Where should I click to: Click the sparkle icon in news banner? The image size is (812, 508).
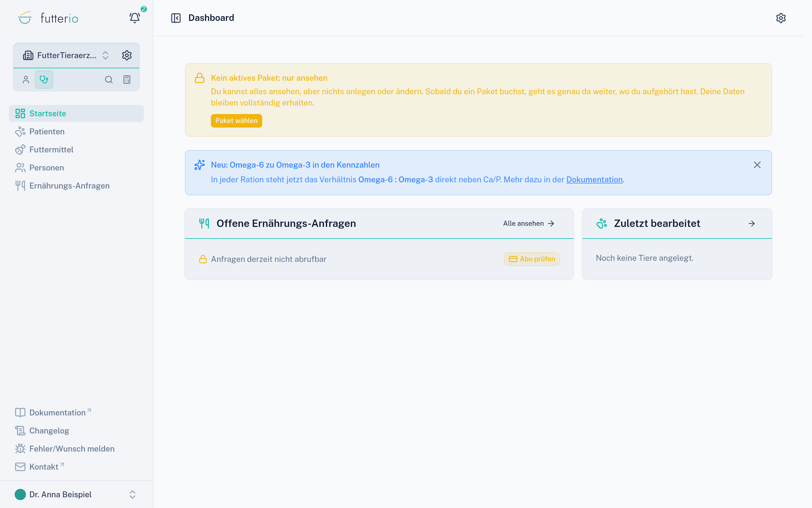pos(200,165)
